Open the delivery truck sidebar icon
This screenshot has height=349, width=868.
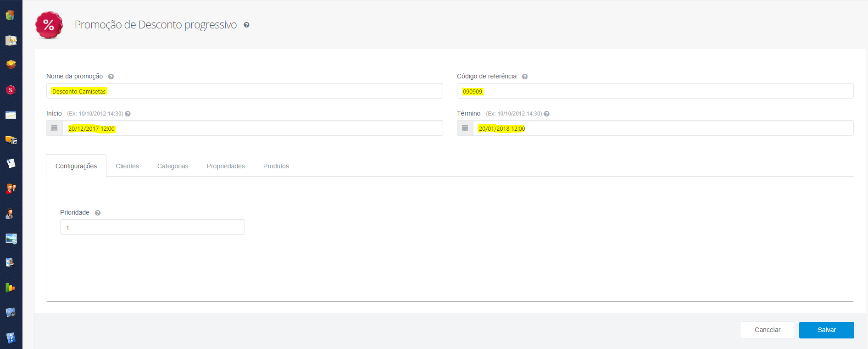tap(11, 140)
